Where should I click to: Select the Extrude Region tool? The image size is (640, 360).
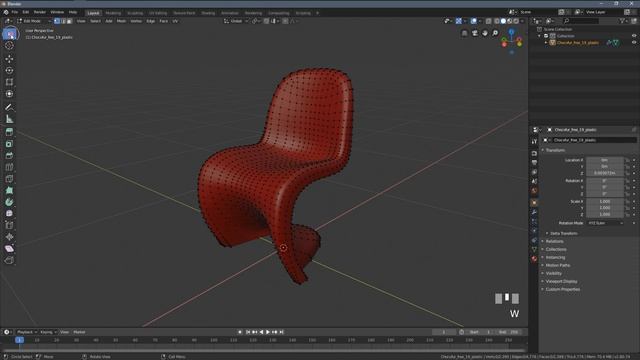[x=9, y=132]
